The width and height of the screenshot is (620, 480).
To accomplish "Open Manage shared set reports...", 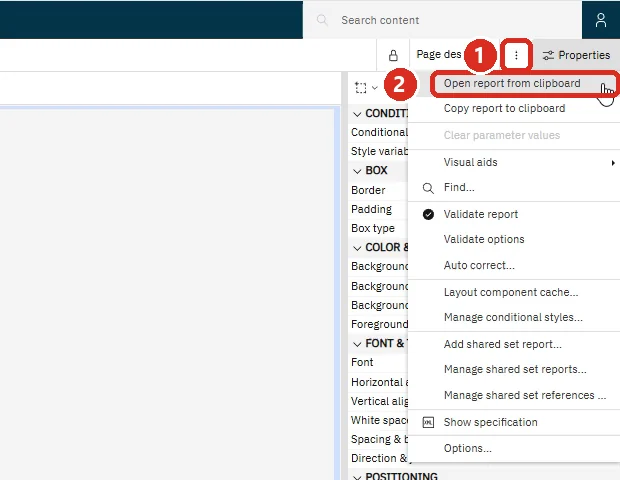I will 514,369.
